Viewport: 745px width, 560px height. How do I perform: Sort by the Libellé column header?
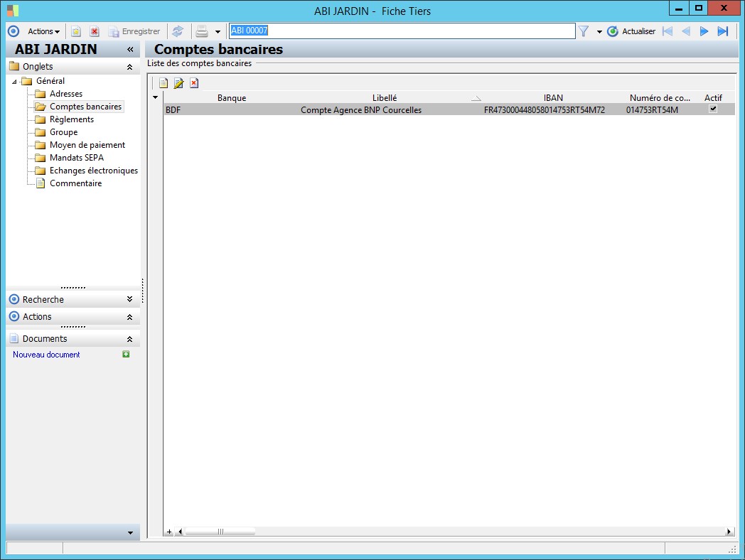(385, 98)
